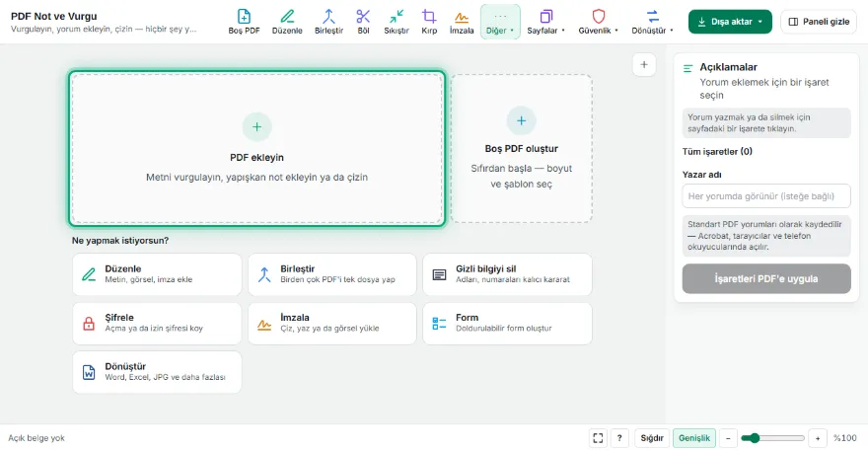Click the Boş PDF oluştur card

(522, 148)
